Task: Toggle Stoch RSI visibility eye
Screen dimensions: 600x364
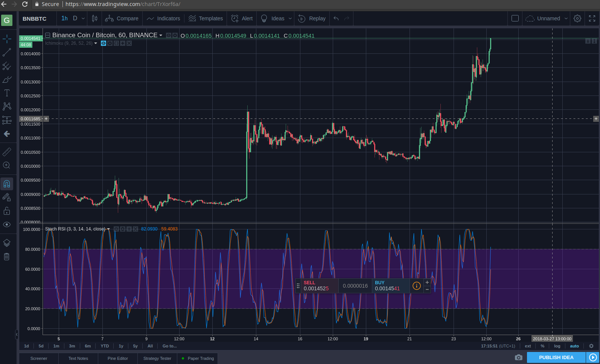Action: (116, 229)
